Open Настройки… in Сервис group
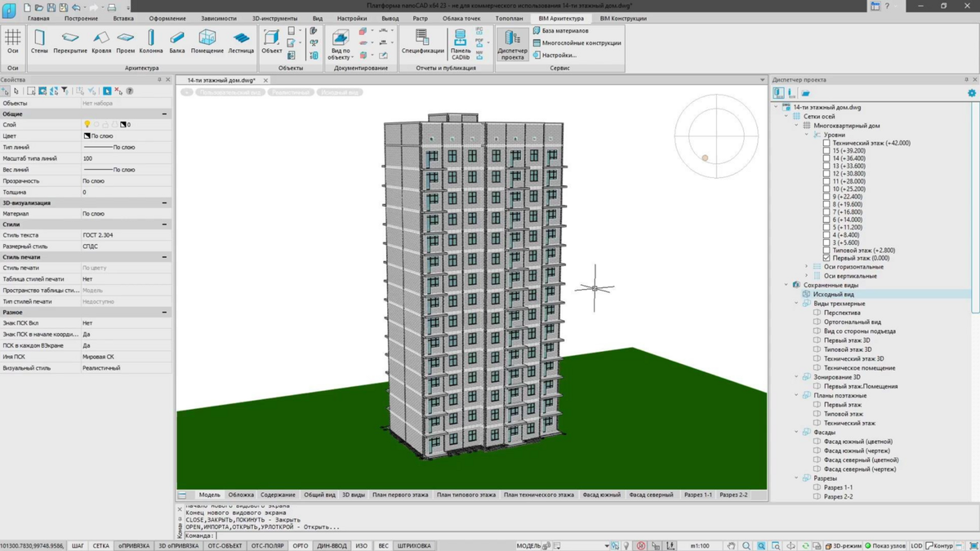980x551 pixels. tap(555, 55)
